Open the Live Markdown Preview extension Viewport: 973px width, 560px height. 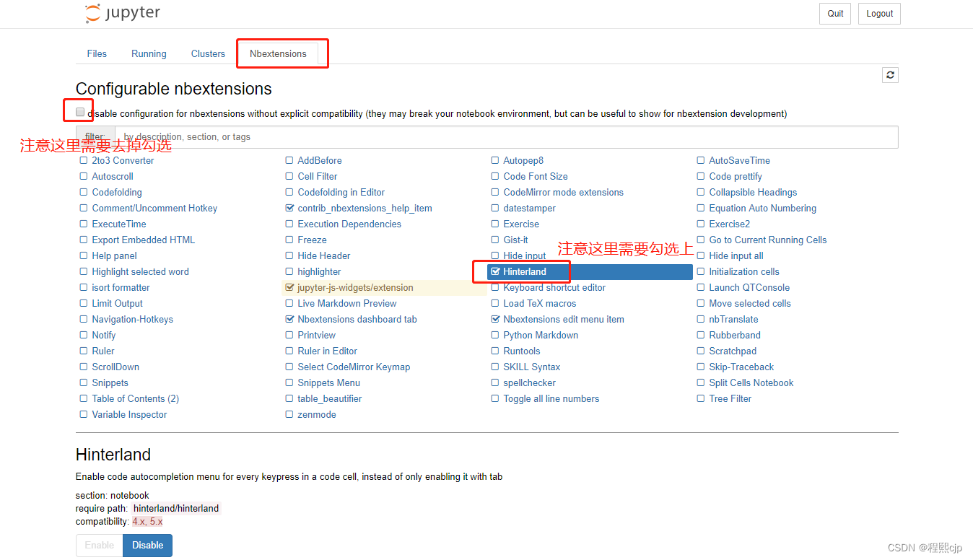(x=347, y=303)
